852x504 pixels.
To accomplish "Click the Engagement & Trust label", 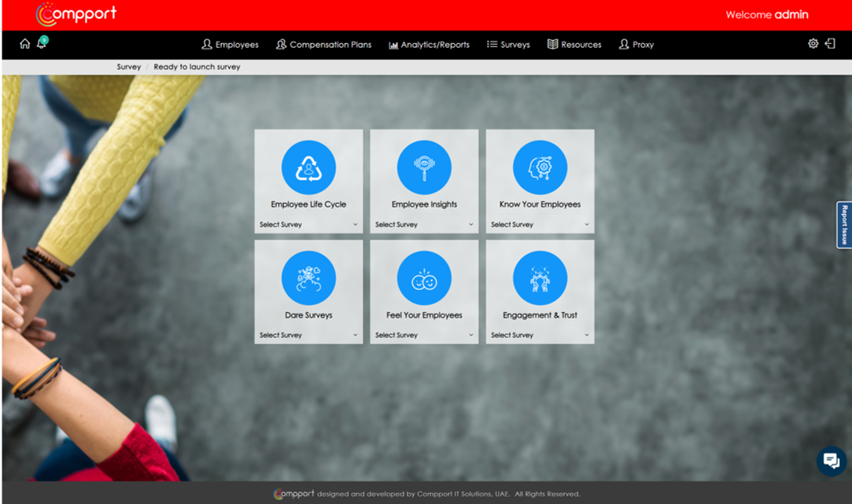I will pos(540,315).
